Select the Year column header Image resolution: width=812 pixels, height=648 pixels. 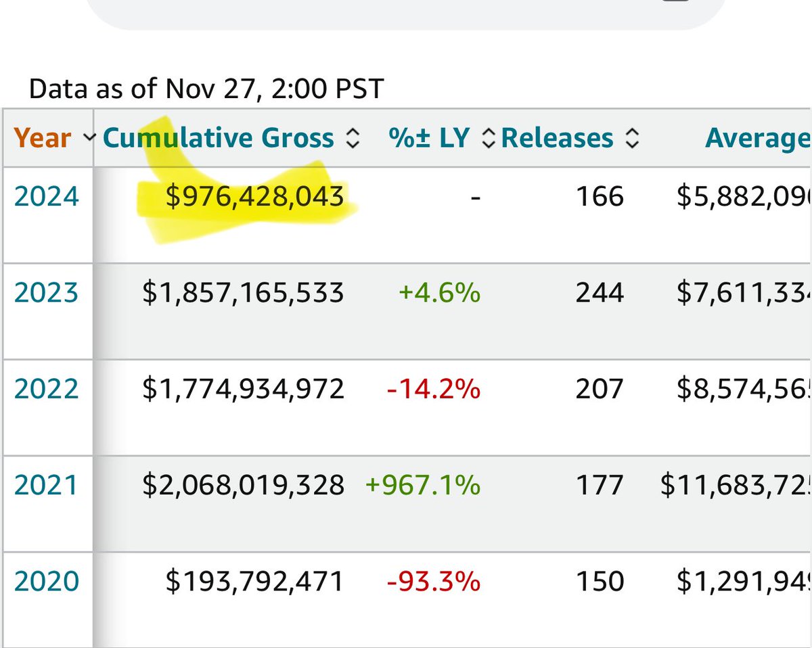click(x=44, y=138)
